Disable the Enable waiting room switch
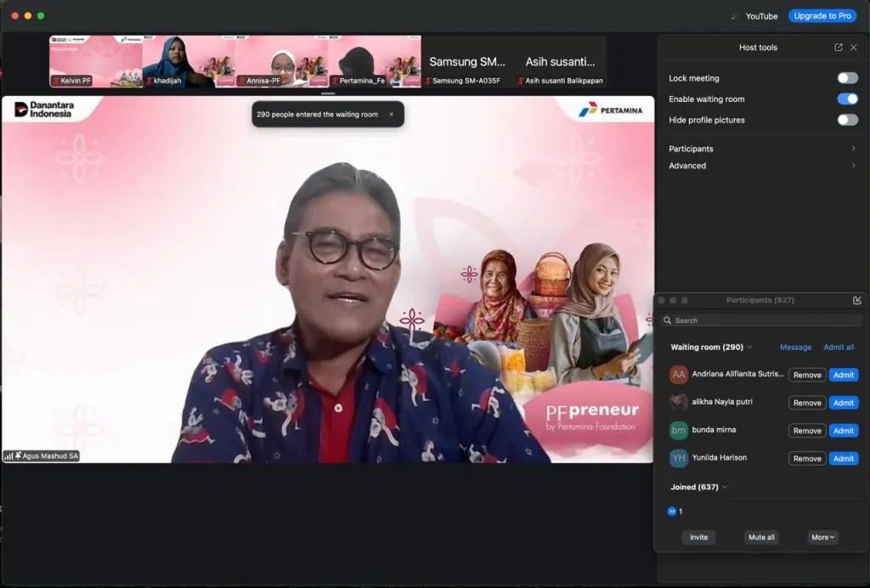Screen dimensions: 870x588 847,99
